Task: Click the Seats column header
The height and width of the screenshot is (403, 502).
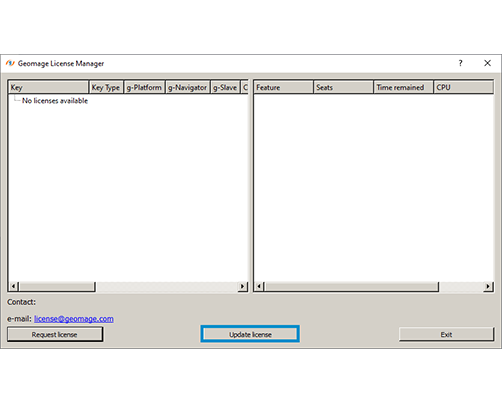Action: pyautogui.click(x=343, y=87)
